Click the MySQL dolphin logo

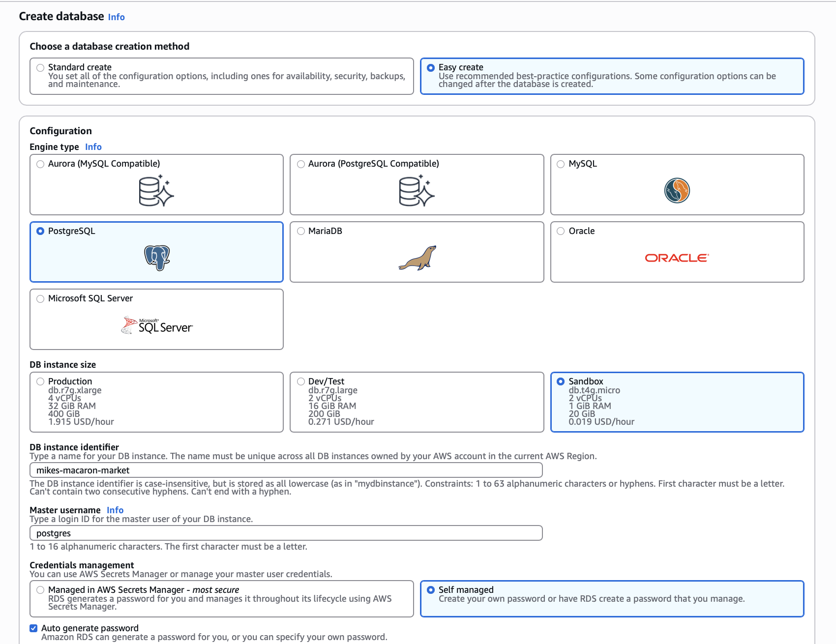coord(677,191)
